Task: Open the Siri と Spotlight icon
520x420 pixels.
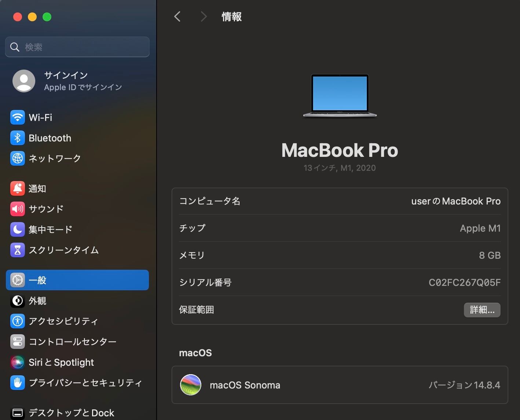Action: point(18,362)
